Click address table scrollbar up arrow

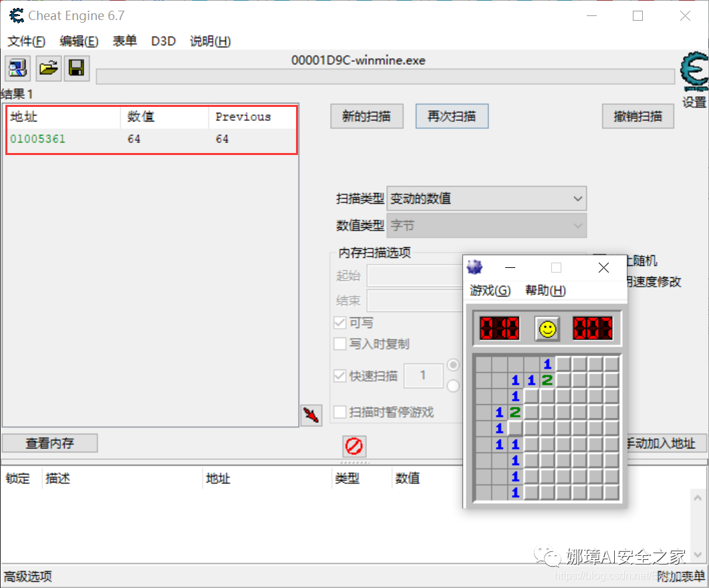(698, 498)
